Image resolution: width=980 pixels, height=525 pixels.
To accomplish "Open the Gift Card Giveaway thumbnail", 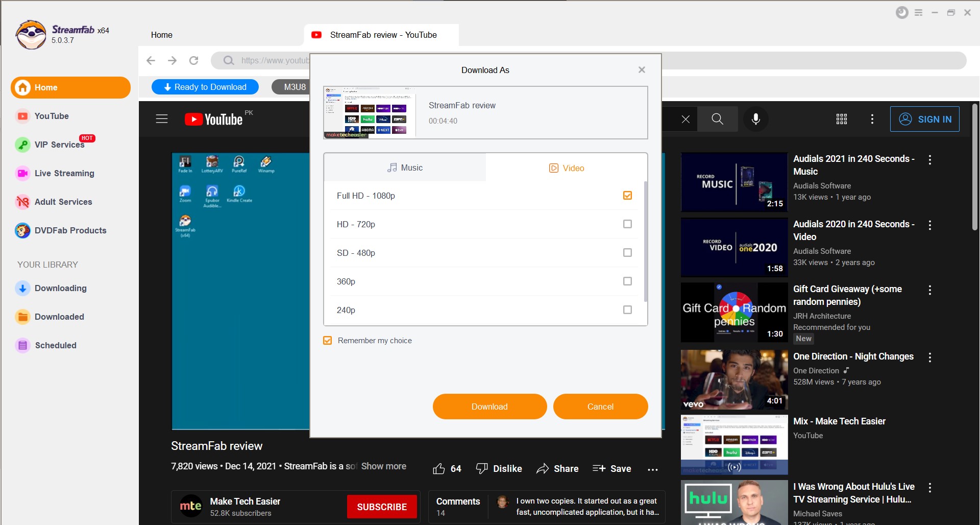I will pyautogui.click(x=734, y=312).
